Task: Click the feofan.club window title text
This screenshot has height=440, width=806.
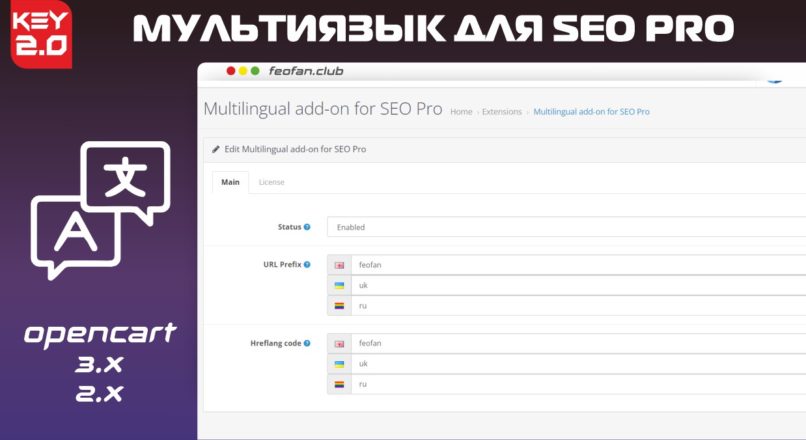Action: [x=306, y=71]
